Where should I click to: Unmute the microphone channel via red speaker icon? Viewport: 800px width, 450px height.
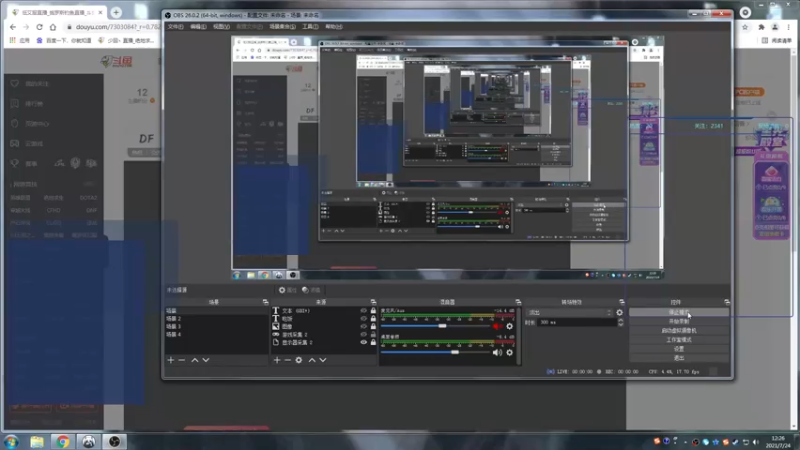tap(497, 327)
